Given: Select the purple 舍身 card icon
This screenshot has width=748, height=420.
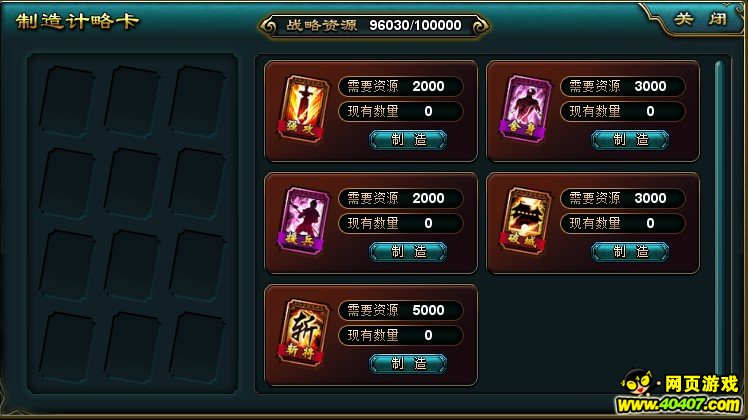Looking at the screenshot, I should tap(525, 109).
